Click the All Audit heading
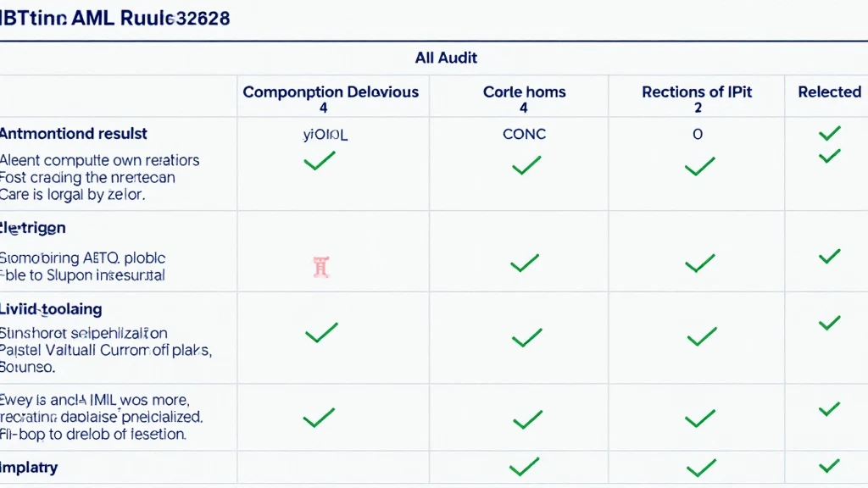The width and height of the screenshot is (868, 488). 446,58
